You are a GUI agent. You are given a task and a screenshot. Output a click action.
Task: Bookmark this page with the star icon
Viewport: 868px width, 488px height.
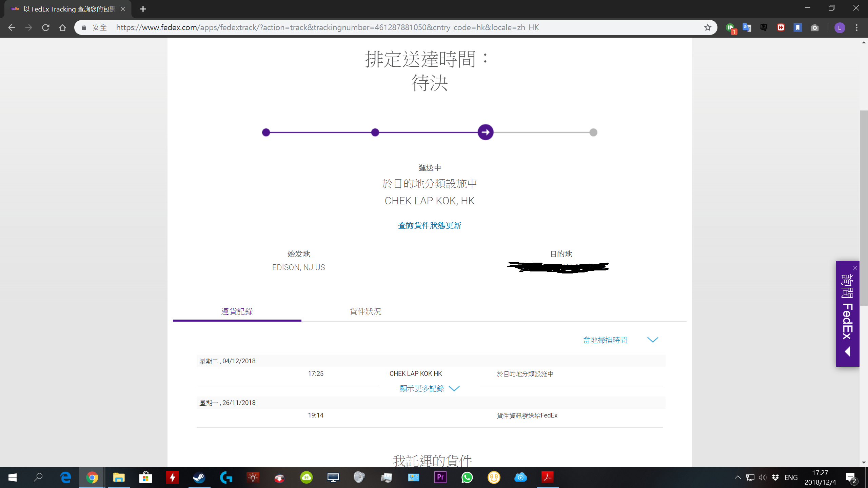click(x=708, y=27)
